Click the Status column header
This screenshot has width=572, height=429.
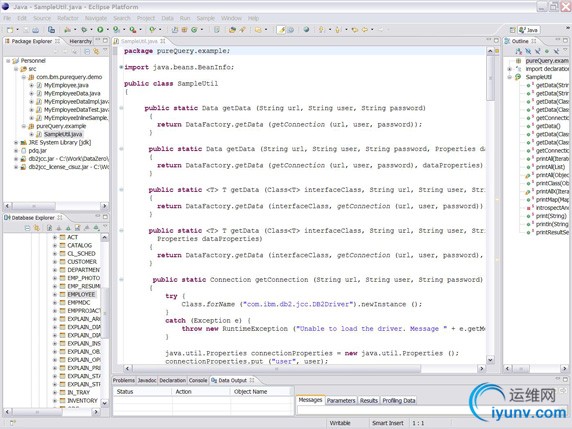tap(142, 391)
